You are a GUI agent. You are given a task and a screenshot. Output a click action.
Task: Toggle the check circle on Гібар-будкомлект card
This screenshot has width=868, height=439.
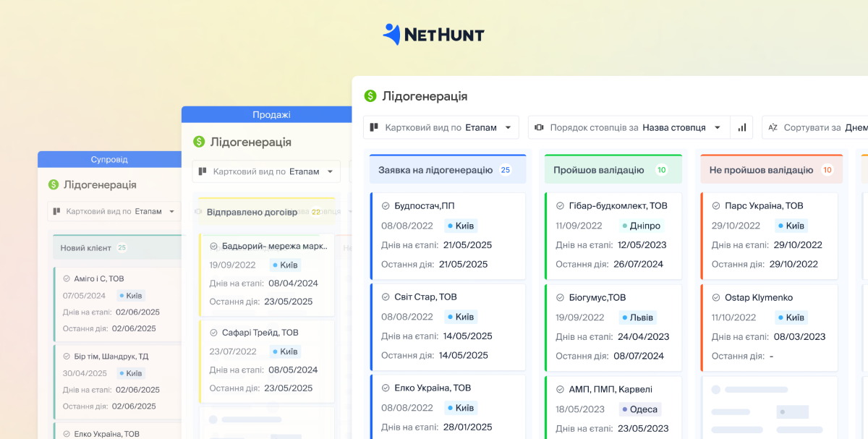click(559, 206)
